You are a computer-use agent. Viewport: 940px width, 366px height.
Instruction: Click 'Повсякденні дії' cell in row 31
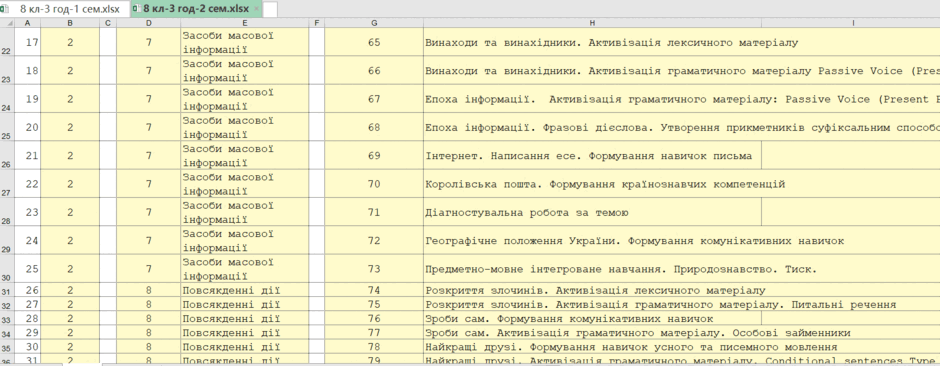point(245,290)
